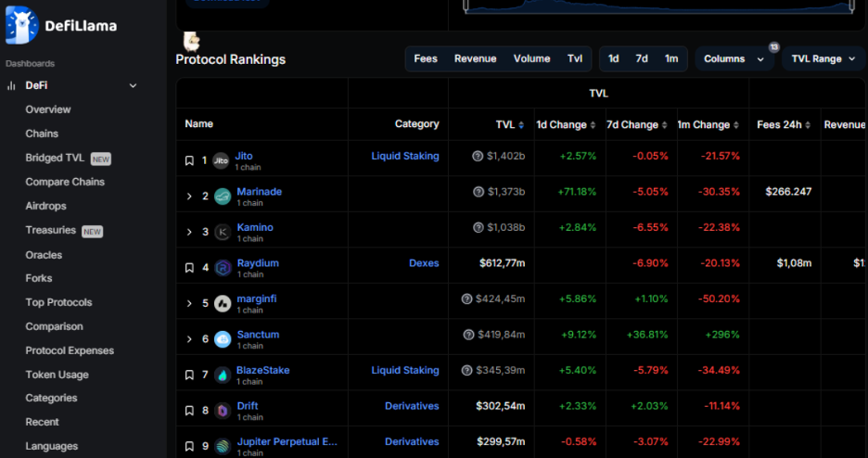Viewport: 868px width, 458px height.
Task: Click the DeFi bar chart icon
Action: 11,85
